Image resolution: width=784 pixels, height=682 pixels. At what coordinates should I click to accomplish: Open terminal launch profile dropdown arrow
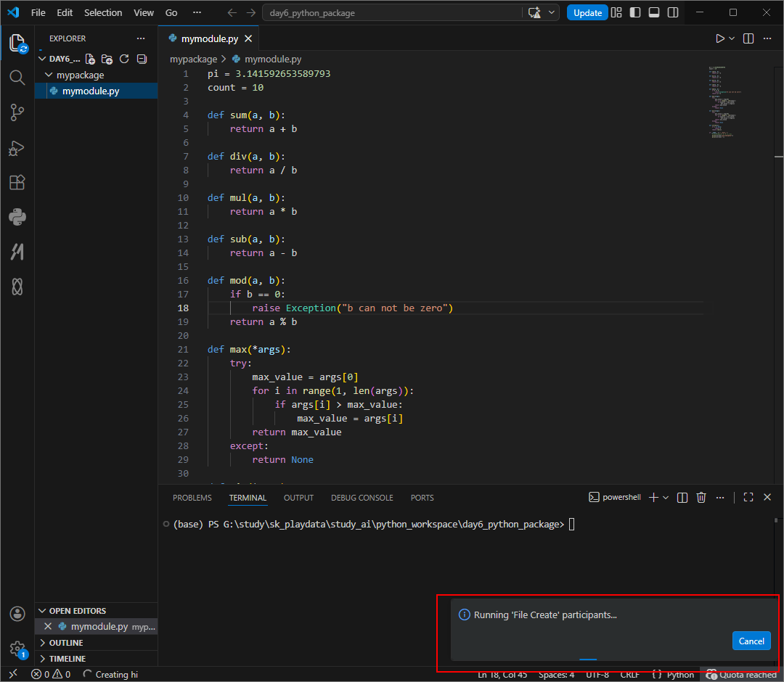click(x=666, y=498)
